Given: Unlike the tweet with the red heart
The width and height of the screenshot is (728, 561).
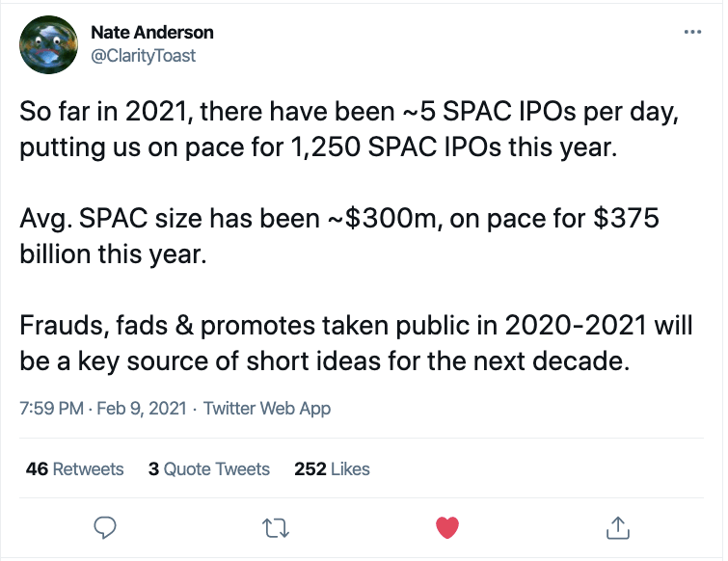Looking at the screenshot, I should click(447, 526).
